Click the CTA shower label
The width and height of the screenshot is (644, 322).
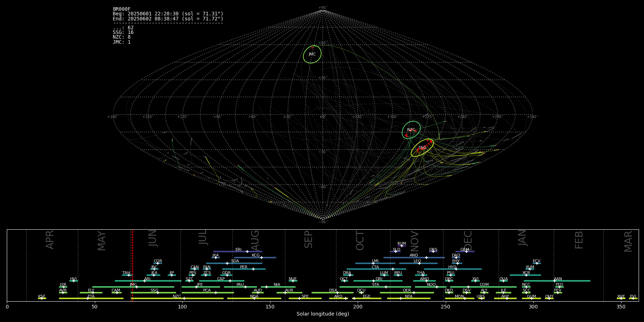click(375, 267)
